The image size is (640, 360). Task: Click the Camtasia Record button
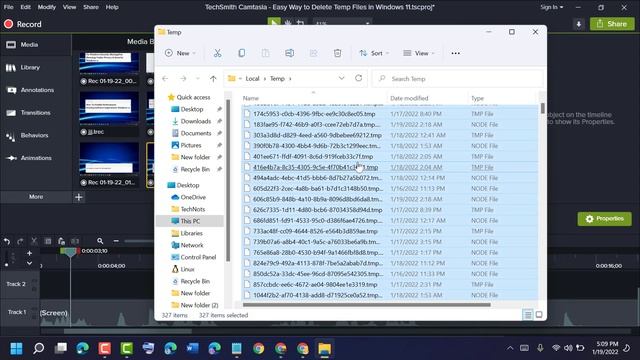(23, 24)
